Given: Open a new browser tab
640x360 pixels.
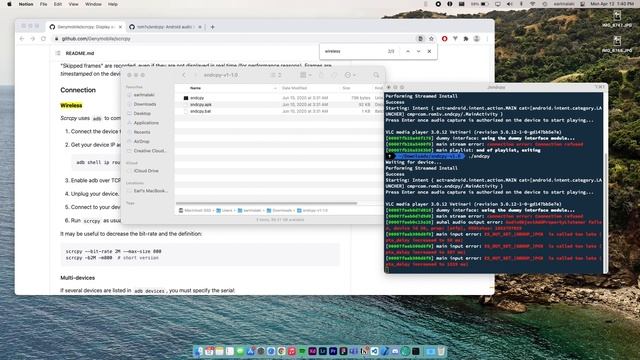Looking at the screenshot, I should [212, 27].
